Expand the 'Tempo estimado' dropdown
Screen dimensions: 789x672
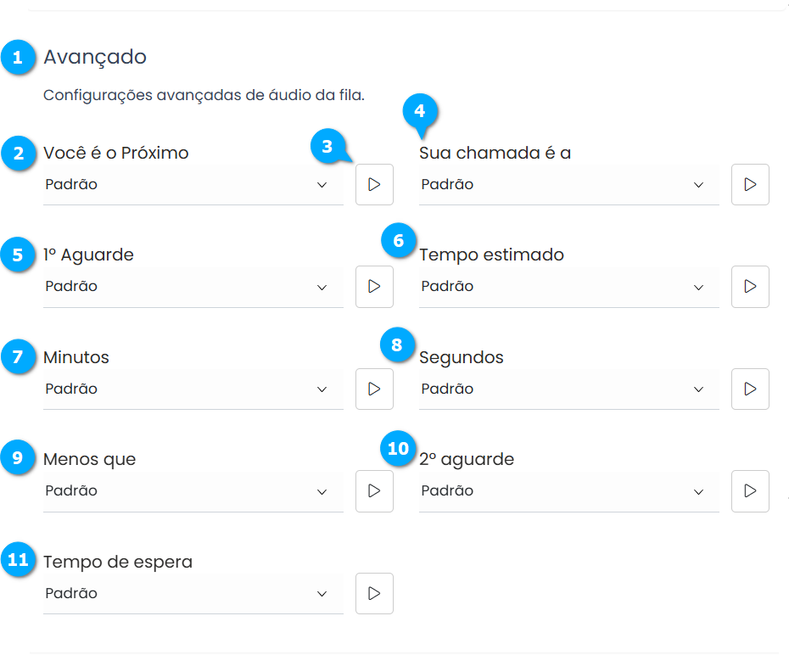568,287
